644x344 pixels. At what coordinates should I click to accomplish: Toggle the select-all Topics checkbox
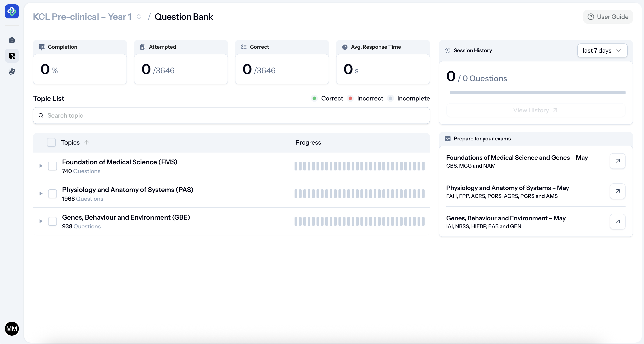tap(51, 142)
